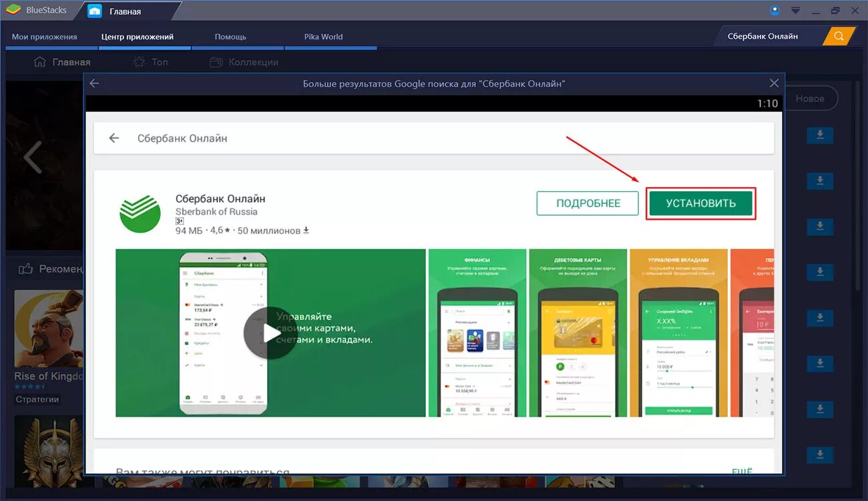The height and width of the screenshot is (501, 868).
Task: Close the Google search results dialog
Action: click(774, 83)
